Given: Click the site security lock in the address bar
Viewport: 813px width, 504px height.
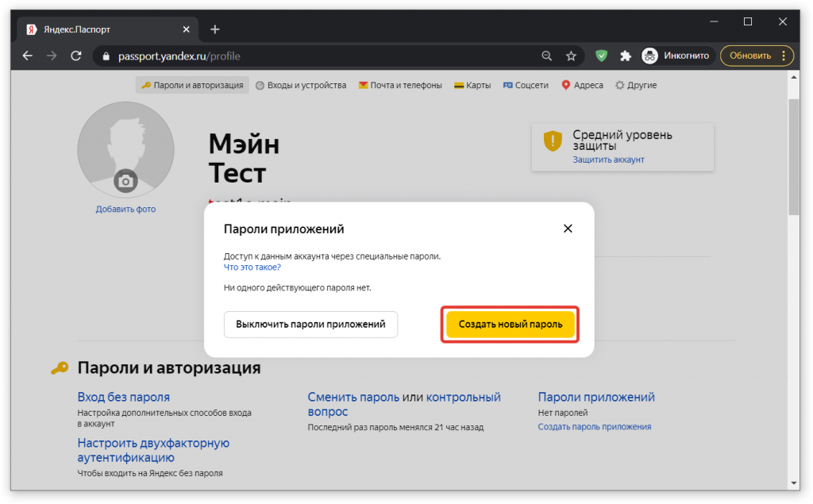Looking at the screenshot, I should [x=106, y=56].
